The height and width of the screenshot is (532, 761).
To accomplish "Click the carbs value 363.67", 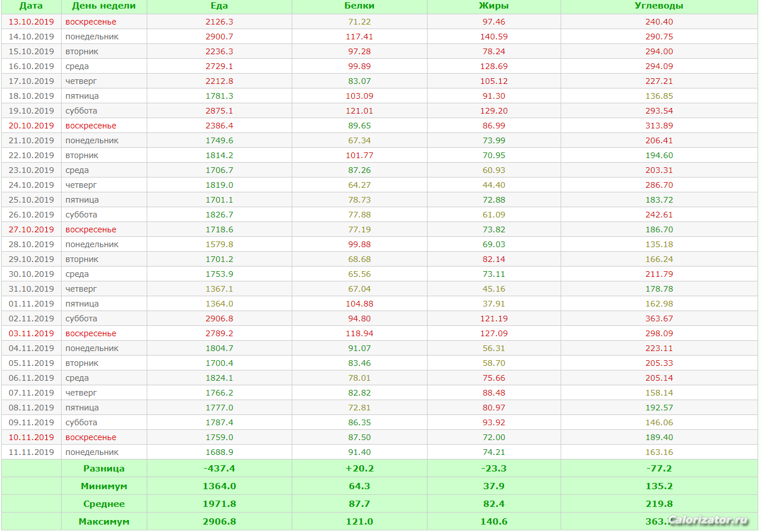I will (659, 319).
